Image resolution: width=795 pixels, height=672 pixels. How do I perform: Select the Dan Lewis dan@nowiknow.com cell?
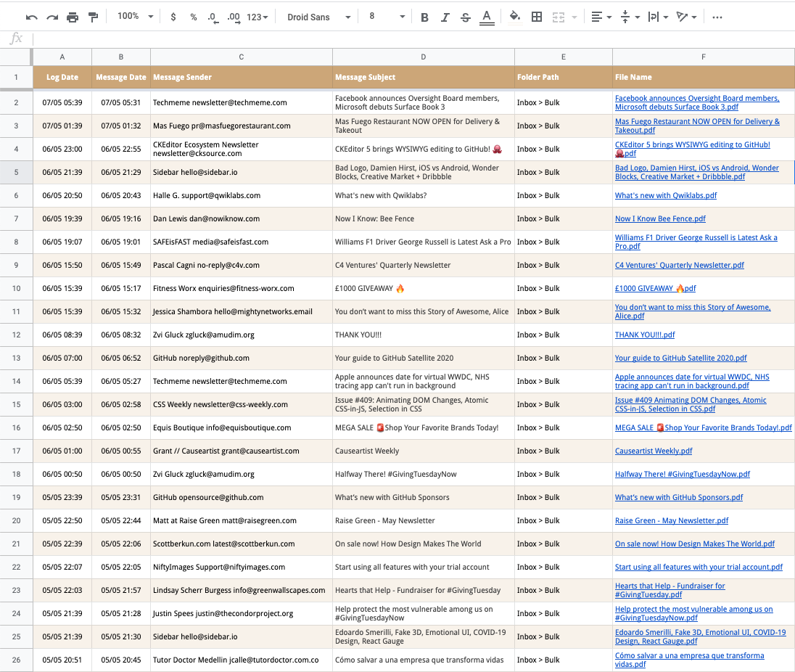242,219
